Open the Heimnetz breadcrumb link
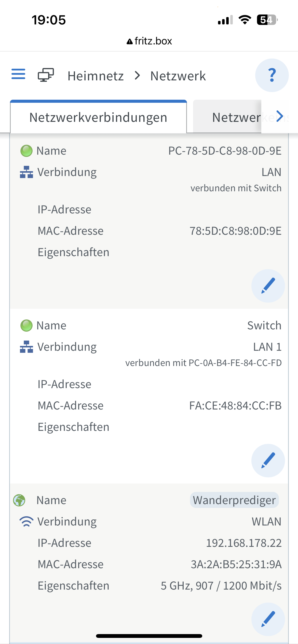 96,76
